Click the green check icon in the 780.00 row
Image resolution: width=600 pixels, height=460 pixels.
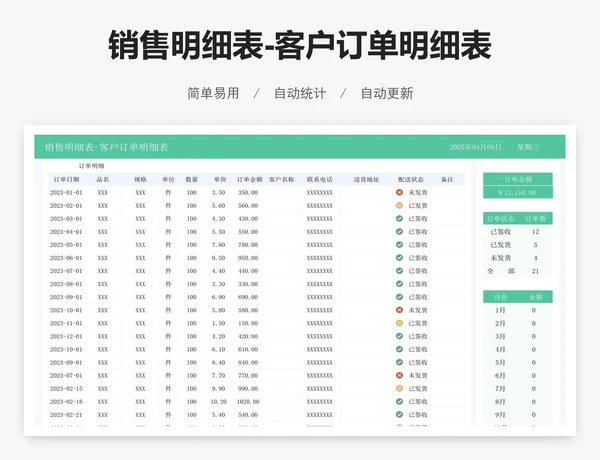coord(399,245)
